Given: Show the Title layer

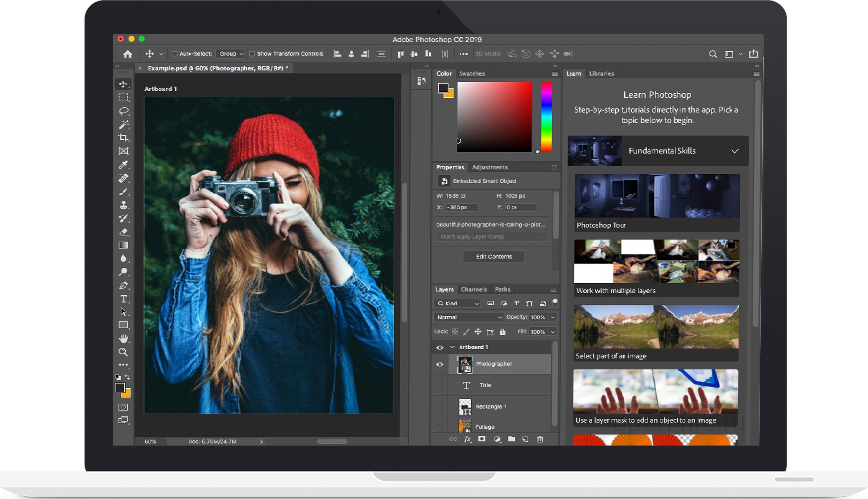Looking at the screenshot, I should [x=440, y=385].
